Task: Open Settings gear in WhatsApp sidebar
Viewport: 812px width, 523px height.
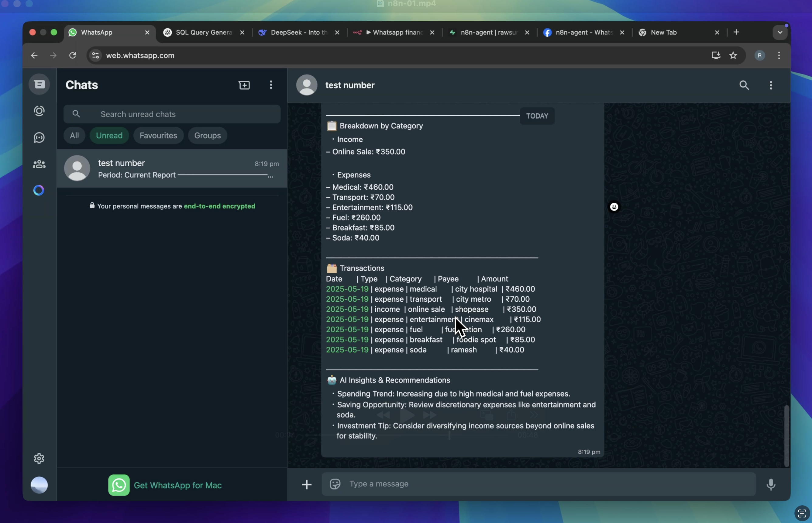Action: pyautogui.click(x=39, y=459)
